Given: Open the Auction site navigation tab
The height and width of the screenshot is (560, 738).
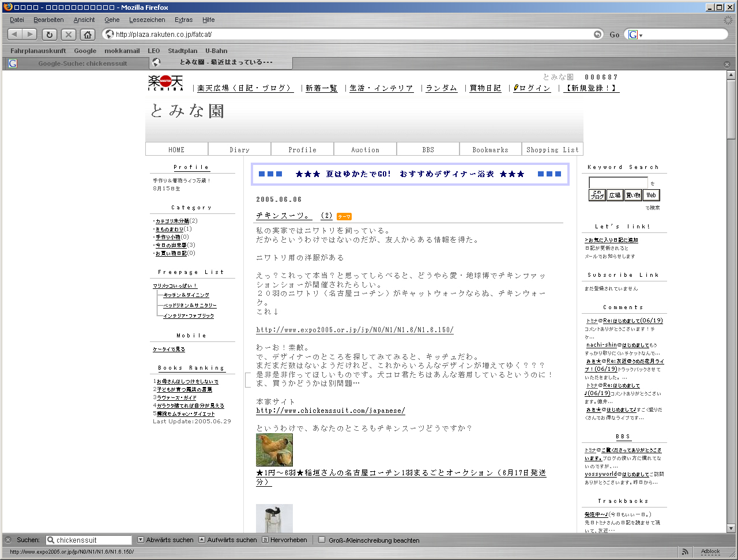Looking at the screenshot, I should pyautogui.click(x=365, y=149).
